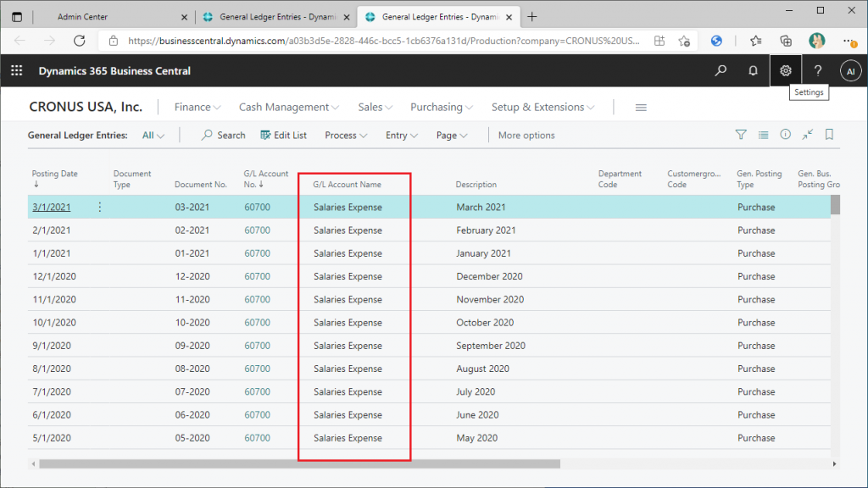Image resolution: width=868 pixels, height=488 pixels.
Task: Refresh the browser page
Action: point(80,41)
